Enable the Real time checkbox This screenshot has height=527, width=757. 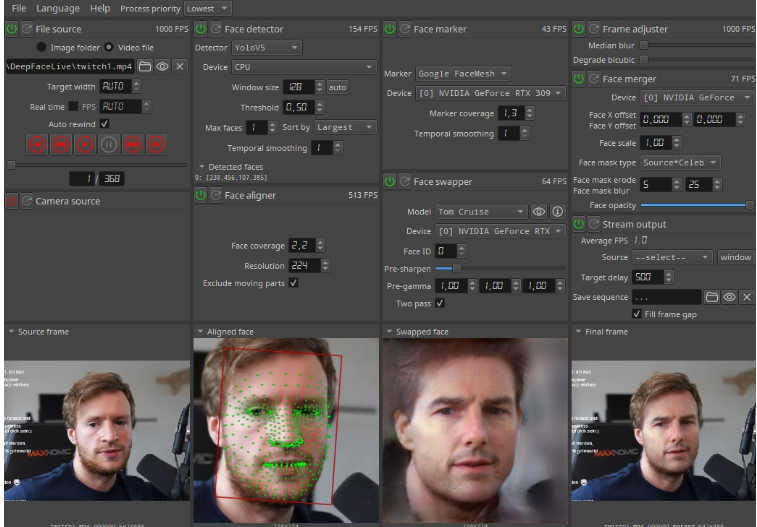point(72,106)
